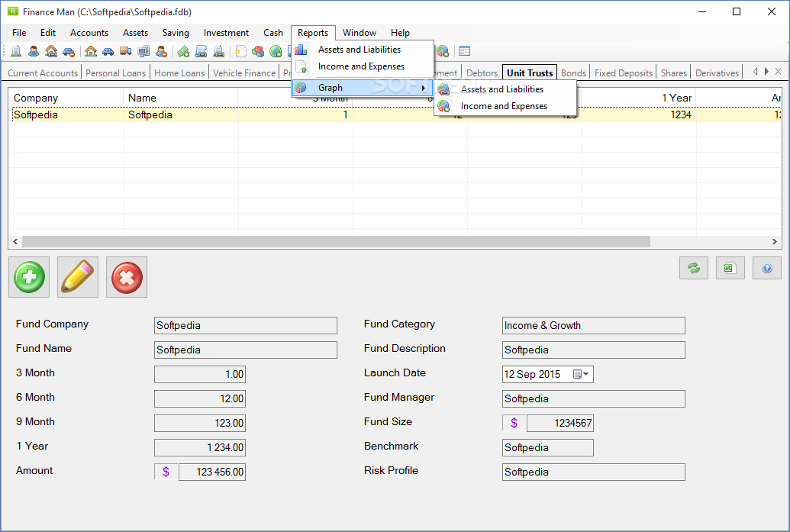The image size is (790, 532).
Task: Switch to the Debtors tab
Action: (x=482, y=73)
